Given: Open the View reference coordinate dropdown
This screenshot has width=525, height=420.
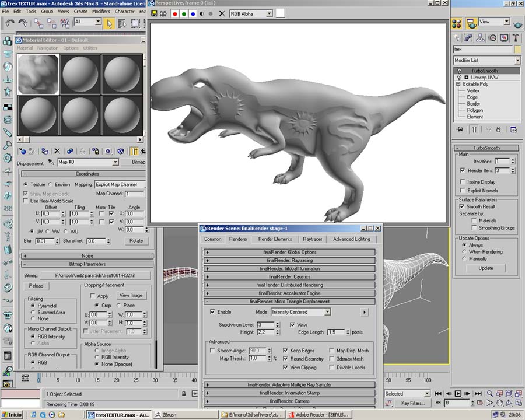Looking at the screenshot, I should tap(507, 22).
